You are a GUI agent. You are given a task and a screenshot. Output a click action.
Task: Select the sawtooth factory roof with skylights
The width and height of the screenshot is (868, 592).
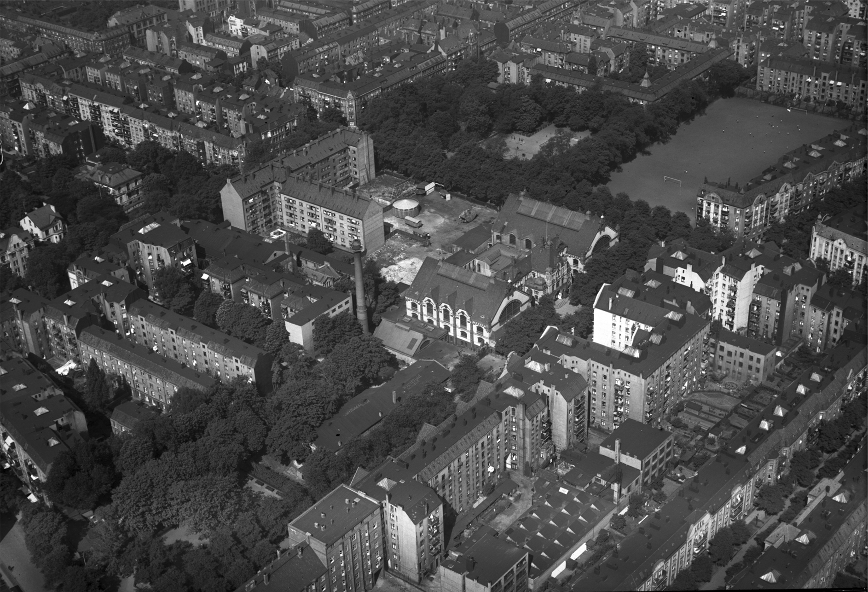pyautogui.click(x=552, y=520)
